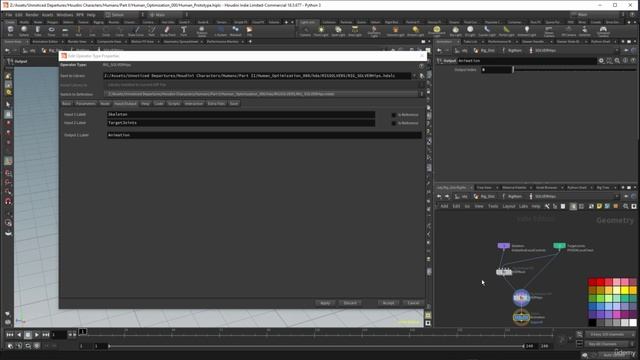The width and height of the screenshot is (640, 360).
Task: Click current frame number field
Action: click(59, 335)
